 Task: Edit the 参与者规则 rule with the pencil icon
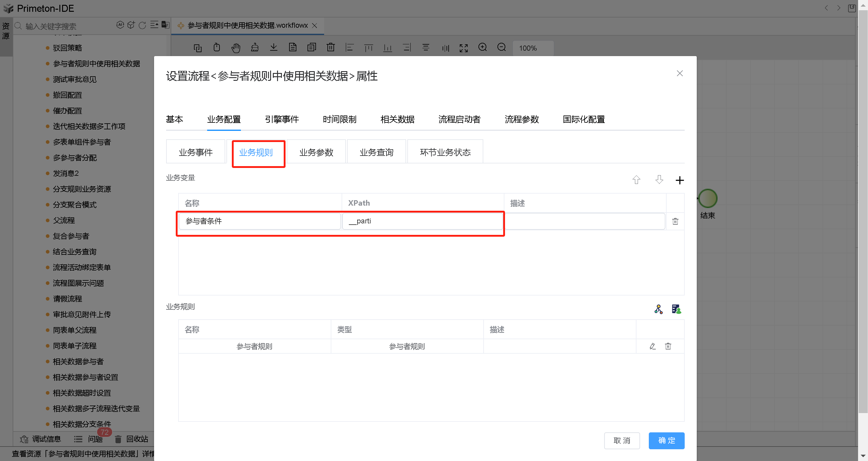(x=653, y=346)
